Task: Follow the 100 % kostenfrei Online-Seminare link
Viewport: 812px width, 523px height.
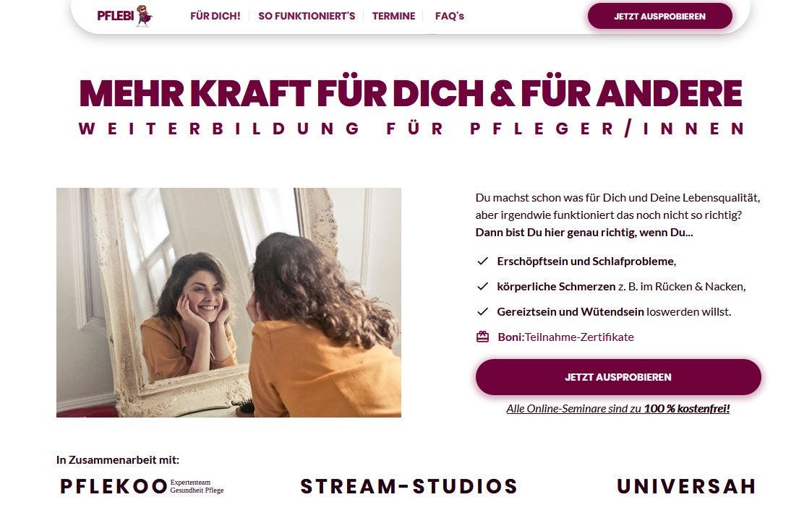Action: (x=617, y=409)
